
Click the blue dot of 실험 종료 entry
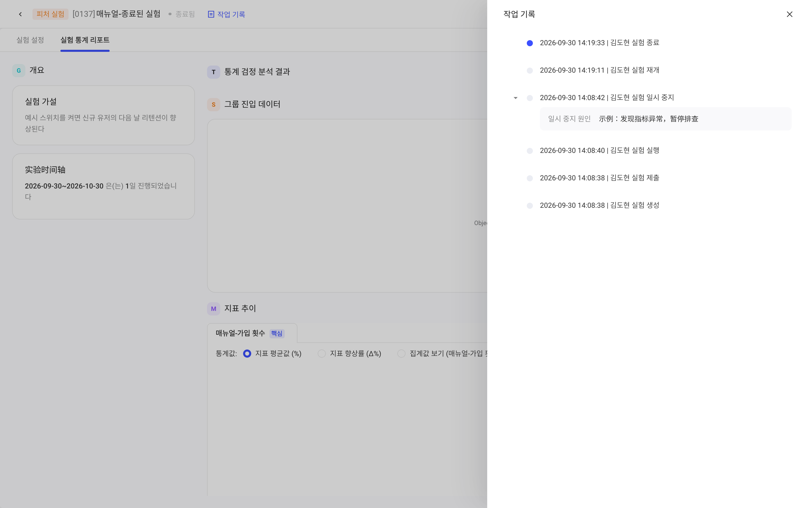[530, 43]
